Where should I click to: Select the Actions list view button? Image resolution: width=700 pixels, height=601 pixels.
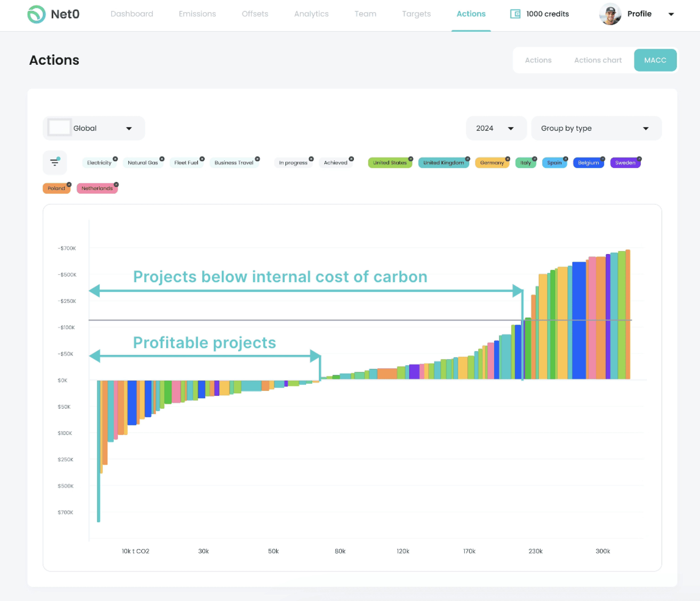tap(538, 60)
